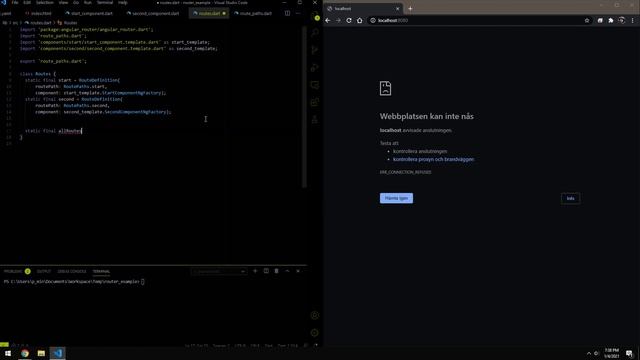Close the localhost browser tab
Screen dimensions: 640x360
coord(398,9)
